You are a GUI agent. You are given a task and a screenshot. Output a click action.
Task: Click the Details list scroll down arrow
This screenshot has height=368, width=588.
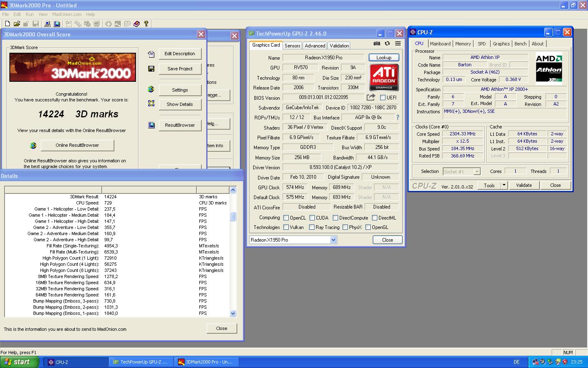click(233, 314)
